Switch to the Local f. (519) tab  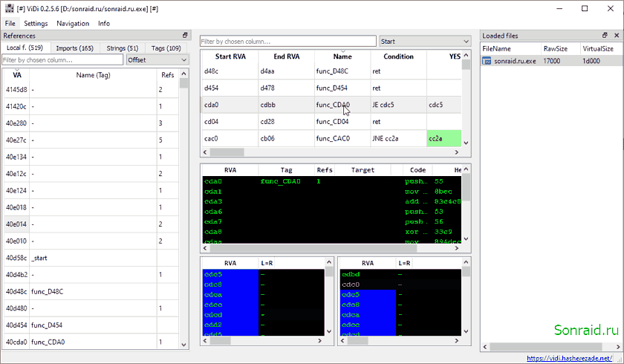click(25, 48)
